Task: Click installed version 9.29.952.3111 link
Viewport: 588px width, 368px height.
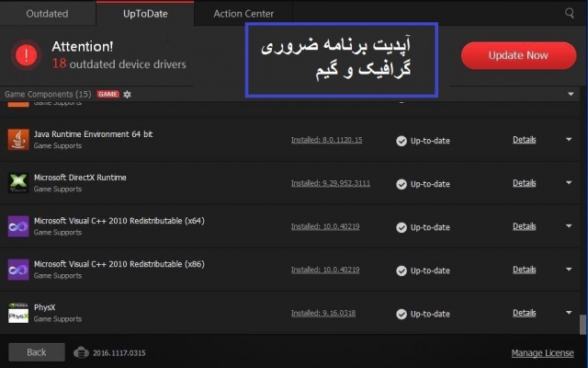Action: click(331, 183)
